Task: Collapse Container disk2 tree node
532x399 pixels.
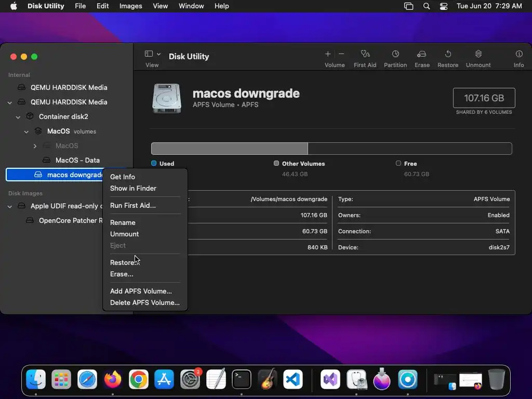Action: (x=18, y=117)
